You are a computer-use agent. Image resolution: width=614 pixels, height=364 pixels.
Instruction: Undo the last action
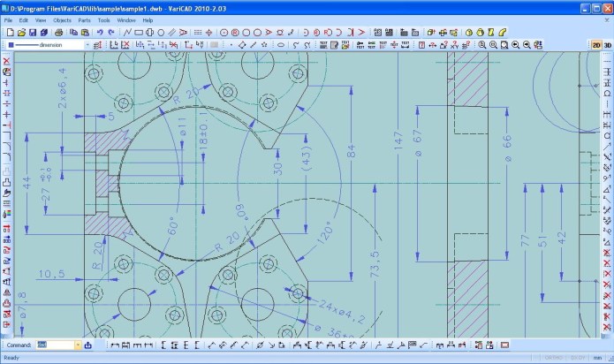[x=100, y=33]
